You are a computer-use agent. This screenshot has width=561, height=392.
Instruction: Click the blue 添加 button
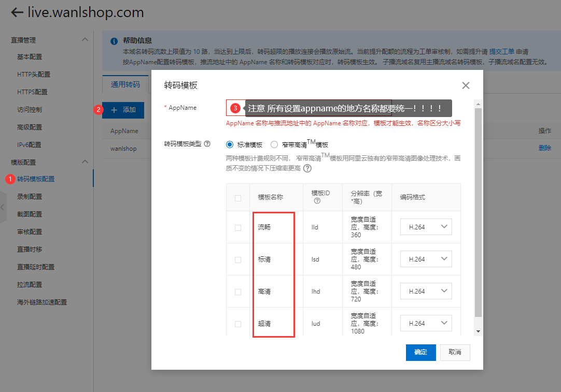(123, 110)
